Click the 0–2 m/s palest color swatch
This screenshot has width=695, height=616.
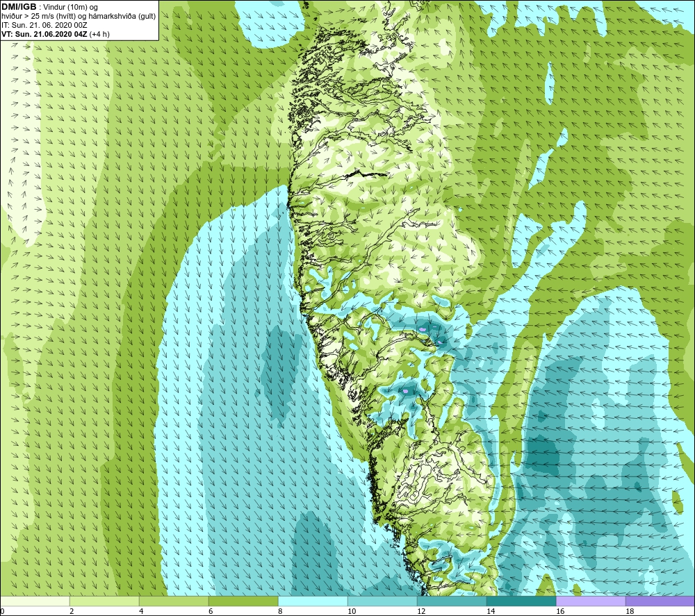[35, 601]
